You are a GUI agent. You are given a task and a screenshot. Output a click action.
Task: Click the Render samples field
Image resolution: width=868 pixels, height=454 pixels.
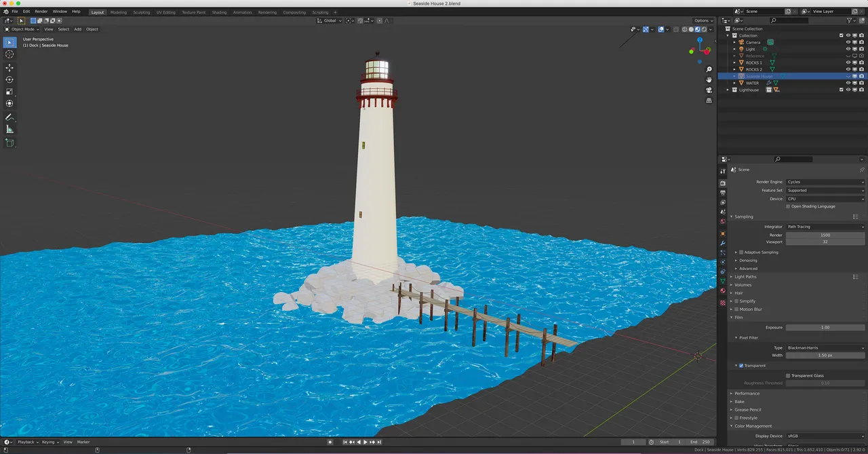[x=825, y=235]
